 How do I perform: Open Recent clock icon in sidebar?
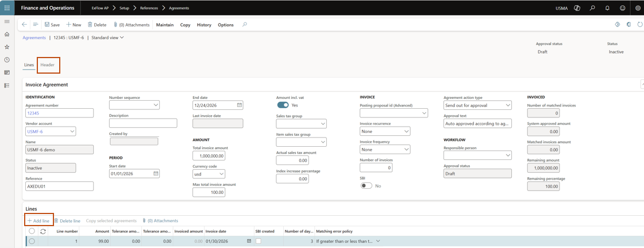click(7, 60)
